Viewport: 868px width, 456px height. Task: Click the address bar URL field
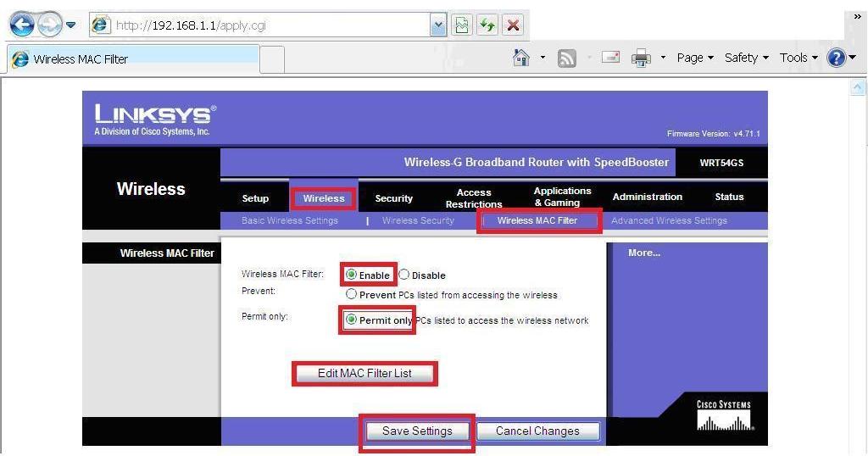(259, 25)
